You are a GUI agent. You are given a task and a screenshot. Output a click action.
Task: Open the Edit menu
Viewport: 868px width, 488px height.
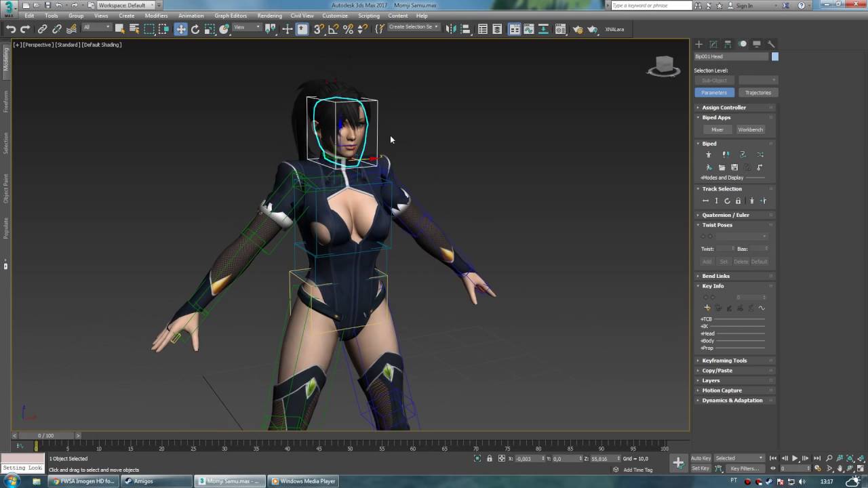(x=29, y=16)
